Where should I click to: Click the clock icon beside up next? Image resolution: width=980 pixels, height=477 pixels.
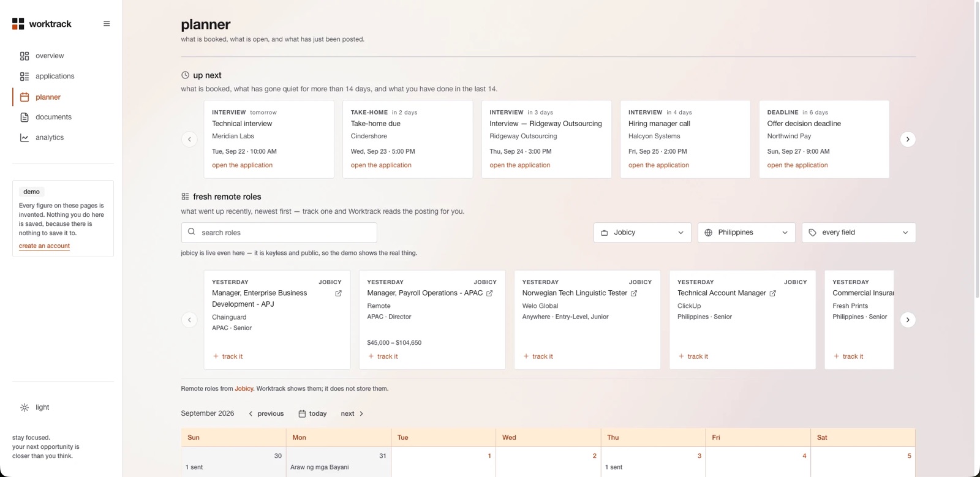tap(185, 75)
